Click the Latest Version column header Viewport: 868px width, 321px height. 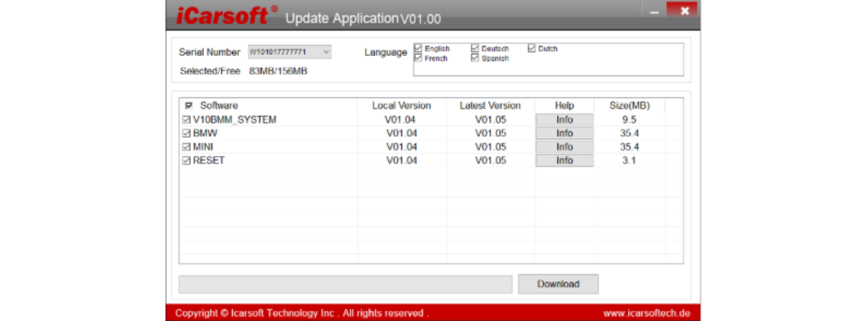click(491, 105)
